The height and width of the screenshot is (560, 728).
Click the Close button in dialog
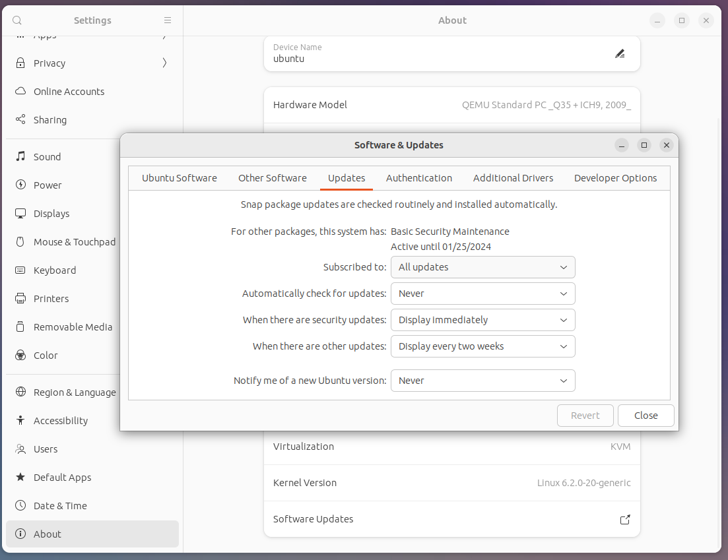click(x=645, y=416)
